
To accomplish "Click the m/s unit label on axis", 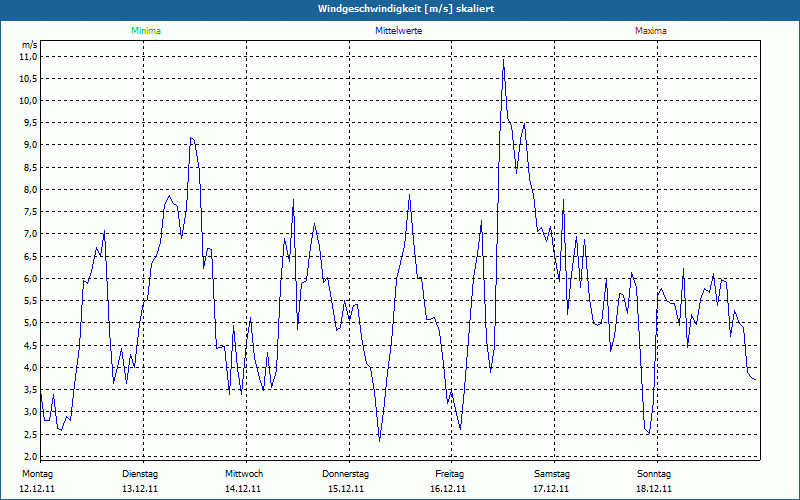I will (30, 45).
